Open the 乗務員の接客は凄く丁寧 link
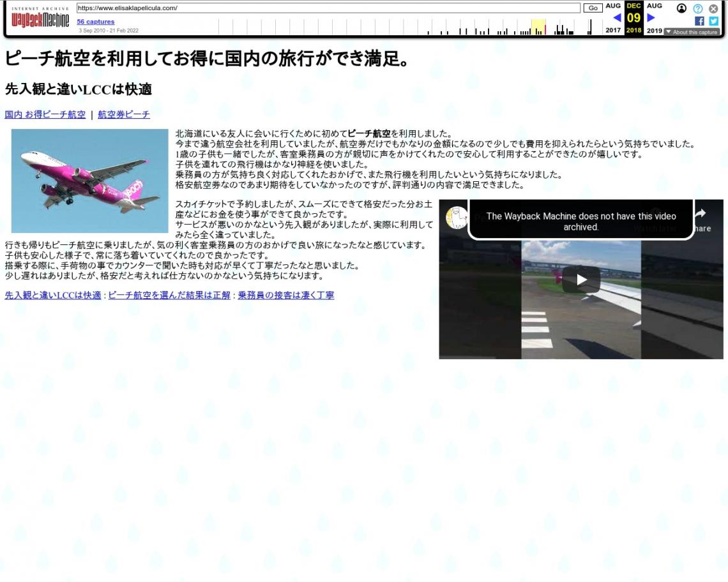 [x=286, y=295]
